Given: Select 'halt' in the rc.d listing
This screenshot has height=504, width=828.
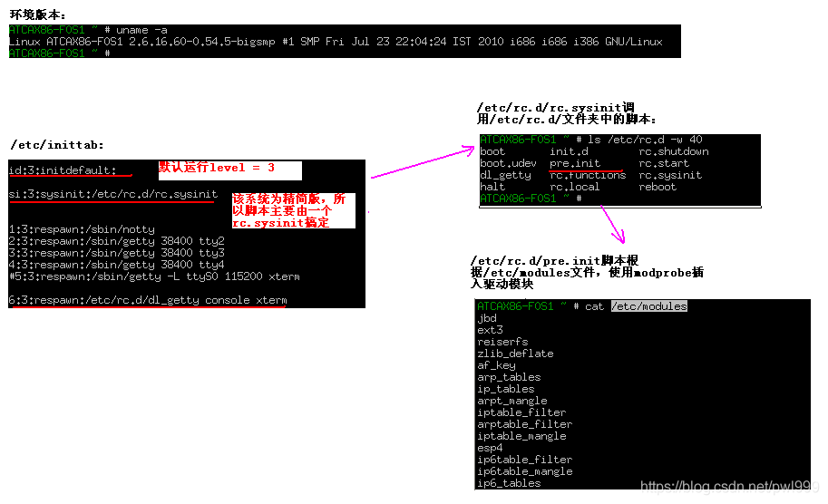Looking at the screenshot, I should point(492,187).
